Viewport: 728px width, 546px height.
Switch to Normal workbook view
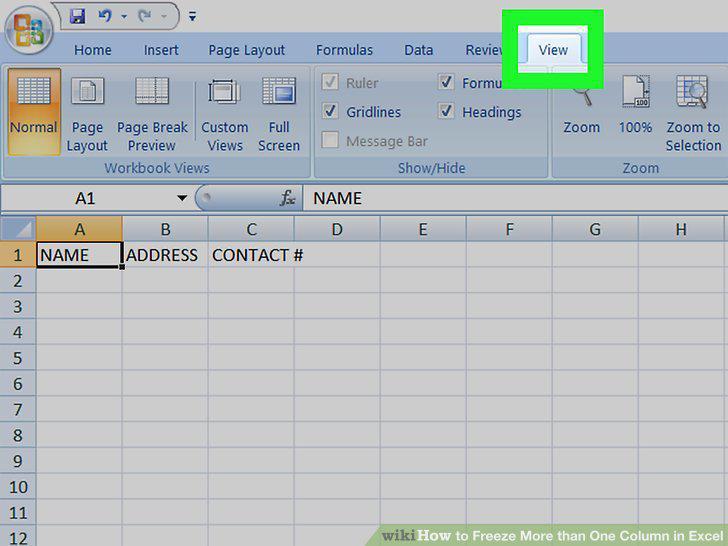tap(33, 111)
